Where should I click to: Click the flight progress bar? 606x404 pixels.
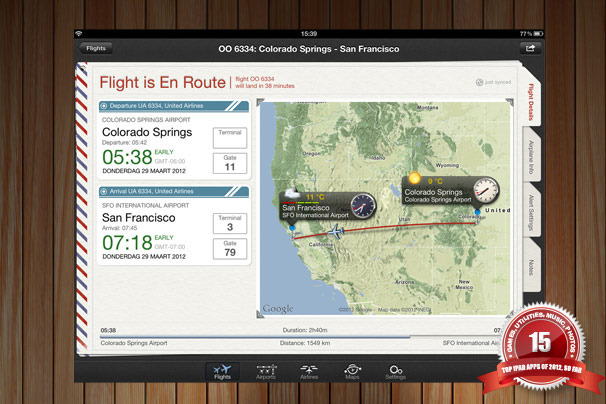(x=301, y=337)
